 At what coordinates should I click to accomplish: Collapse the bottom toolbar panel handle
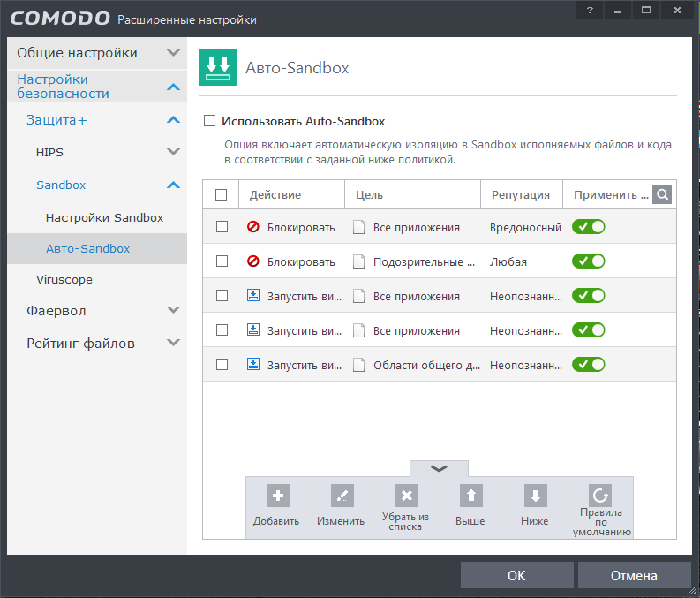[x=439, y=468]
